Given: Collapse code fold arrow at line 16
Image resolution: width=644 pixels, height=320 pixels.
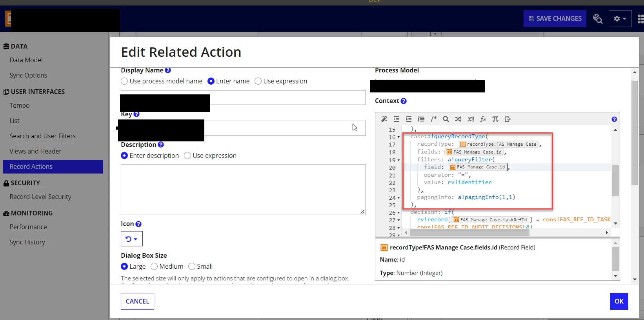Looking at the screenshot, I should (x=398, y=137).
